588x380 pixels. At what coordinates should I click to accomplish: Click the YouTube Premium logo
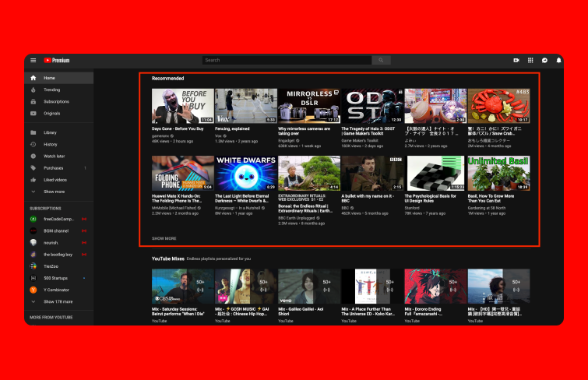click(x=57, y=60)
